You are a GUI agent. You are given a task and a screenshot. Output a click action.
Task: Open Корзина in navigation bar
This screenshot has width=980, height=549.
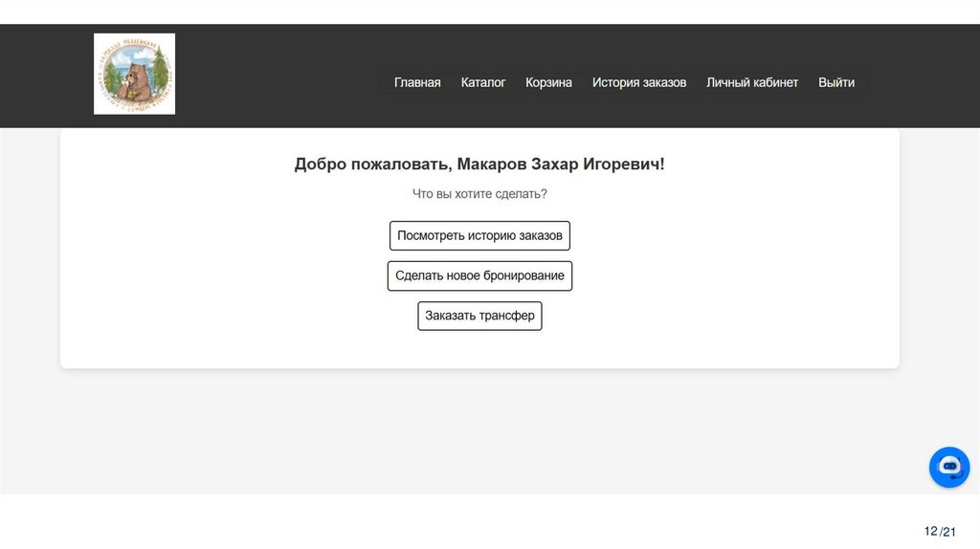[548, 82]
